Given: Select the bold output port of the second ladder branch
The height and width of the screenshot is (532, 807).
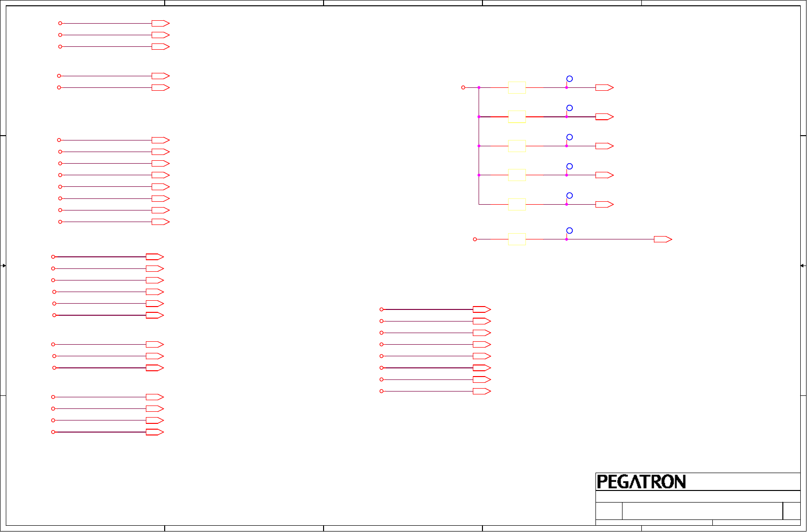Looking at the screenshot, I should 605,117.
